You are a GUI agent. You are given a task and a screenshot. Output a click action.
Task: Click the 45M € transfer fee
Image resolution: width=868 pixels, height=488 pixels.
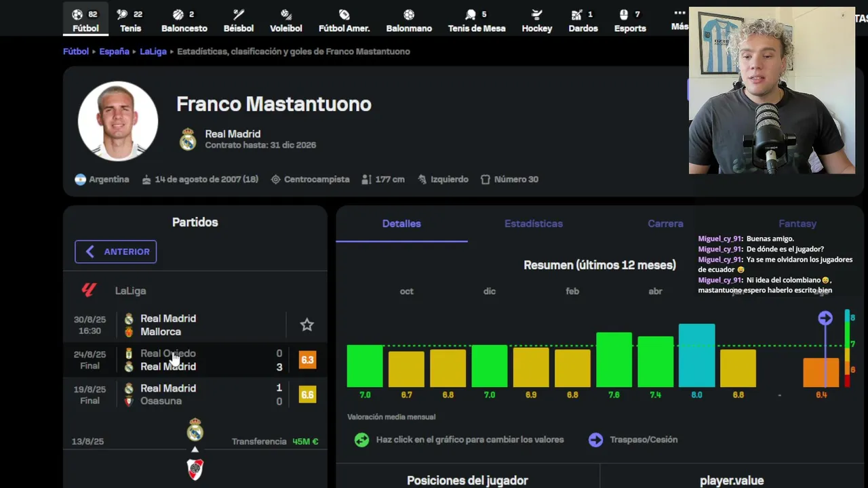click(305, 441)
